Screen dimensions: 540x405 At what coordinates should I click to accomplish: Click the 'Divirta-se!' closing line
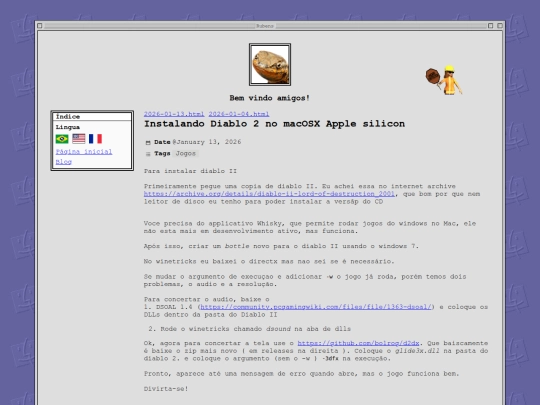coord(166,389)
